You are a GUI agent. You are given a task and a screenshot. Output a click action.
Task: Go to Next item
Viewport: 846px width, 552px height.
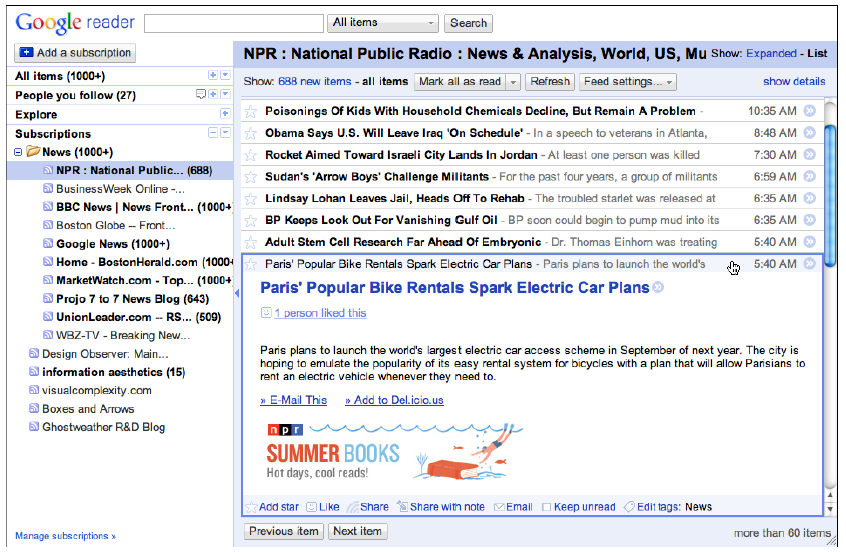(x=357, y=531)
